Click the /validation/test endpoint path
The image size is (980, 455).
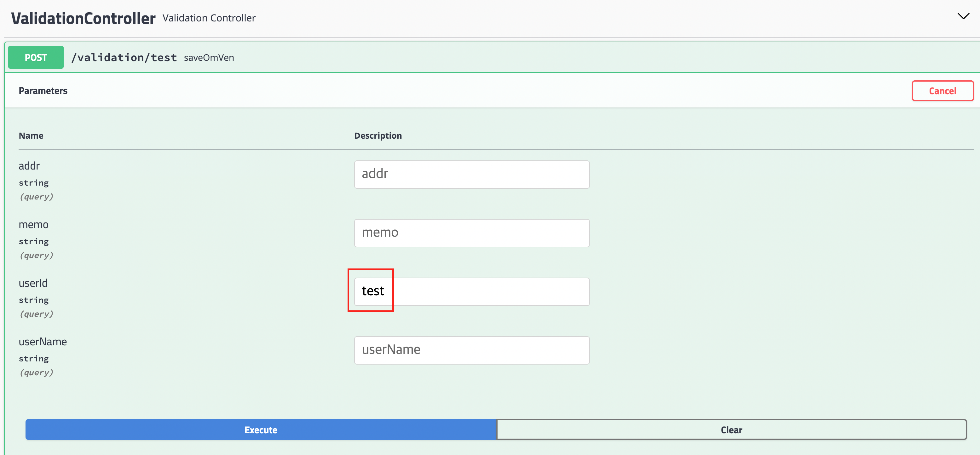(x=124, y=57)
